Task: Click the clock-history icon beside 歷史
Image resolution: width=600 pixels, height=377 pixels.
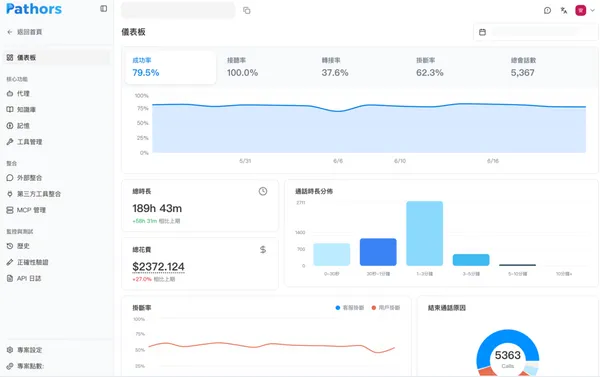Action: [x=10, y=246]
